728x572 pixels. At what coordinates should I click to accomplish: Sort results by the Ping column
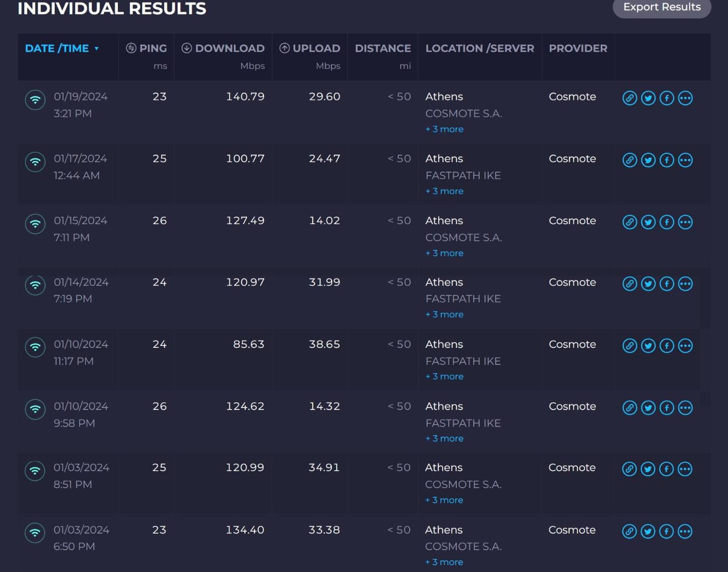146,48
